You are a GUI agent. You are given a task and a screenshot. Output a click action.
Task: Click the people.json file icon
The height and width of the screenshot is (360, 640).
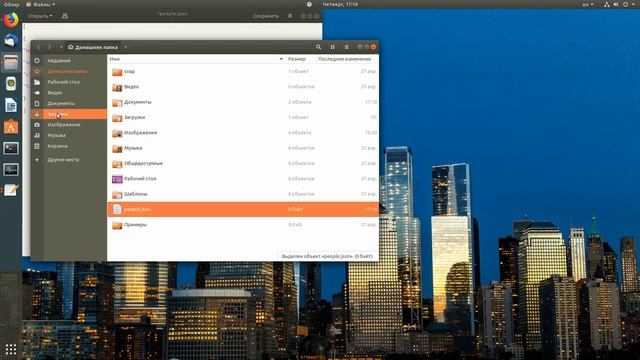[117, 209]
